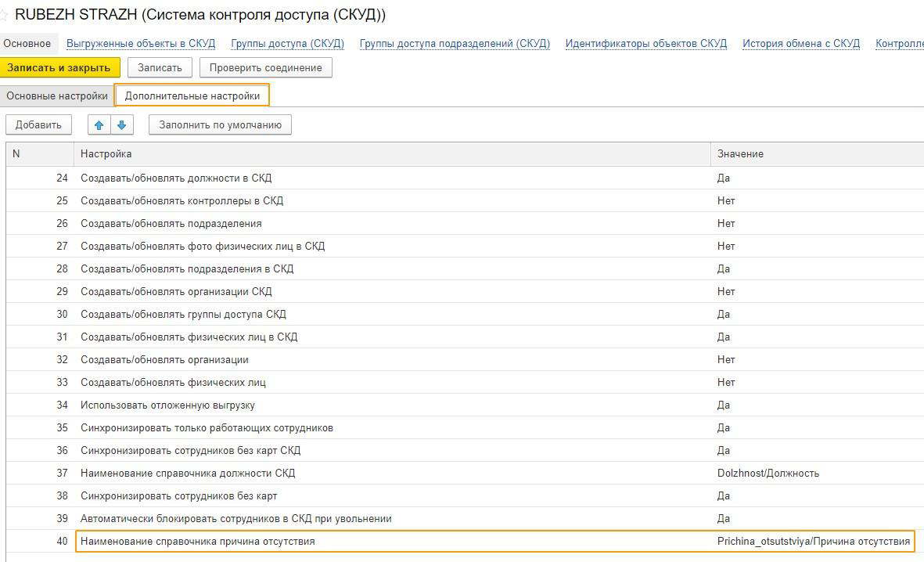Select value Dolzhnost/Должность in row 37

pos(768,473)
